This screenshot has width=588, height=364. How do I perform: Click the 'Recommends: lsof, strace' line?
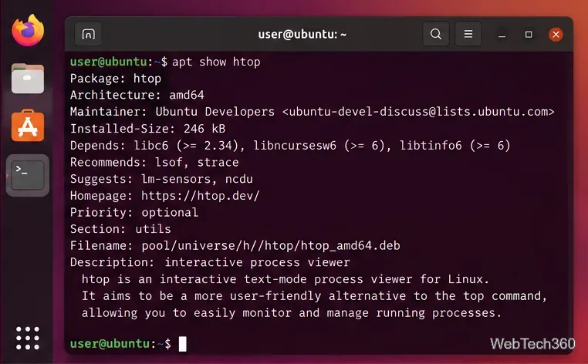[x=154, y=162]
